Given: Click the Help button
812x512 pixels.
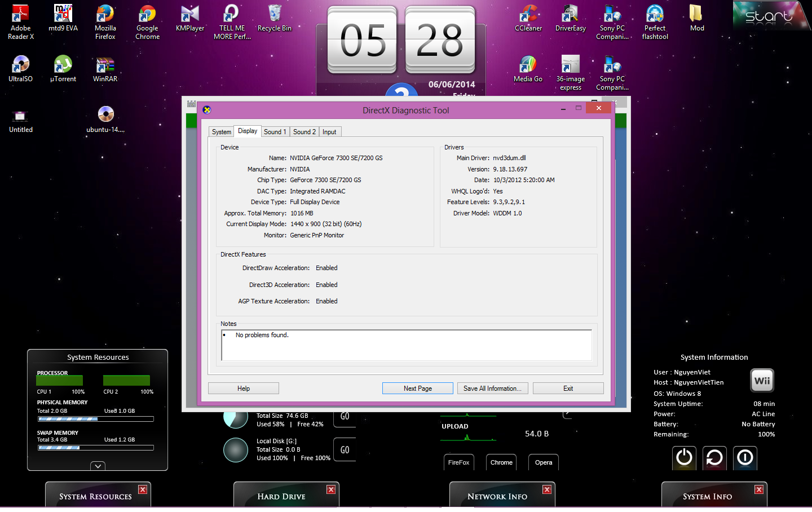Looking at the screenshot, I should point(244,389).
